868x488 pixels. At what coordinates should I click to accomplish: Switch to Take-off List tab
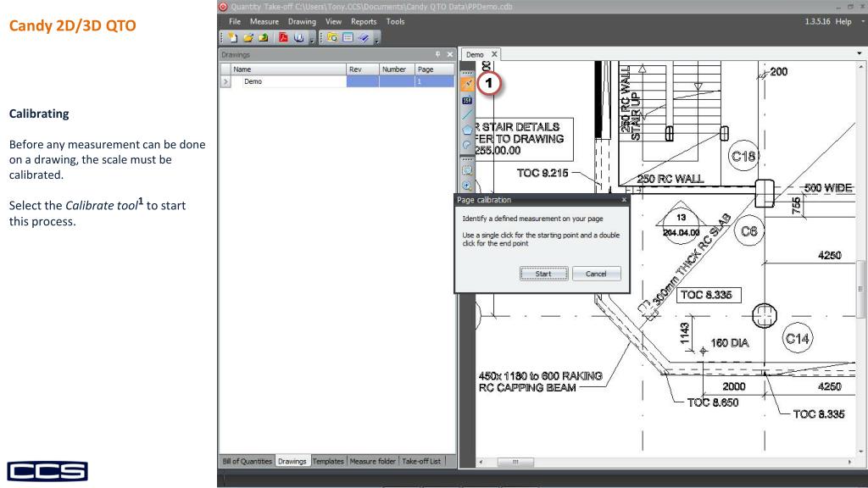[x=421, y=461]
